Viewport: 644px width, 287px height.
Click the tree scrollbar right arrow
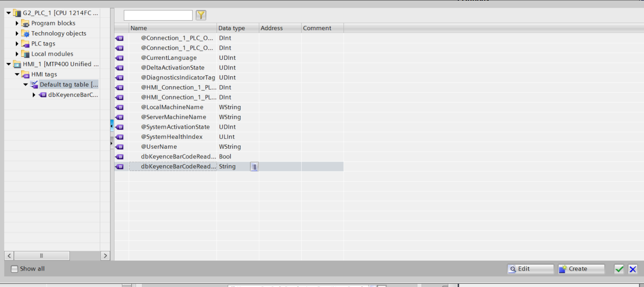(x=105, y=256)
